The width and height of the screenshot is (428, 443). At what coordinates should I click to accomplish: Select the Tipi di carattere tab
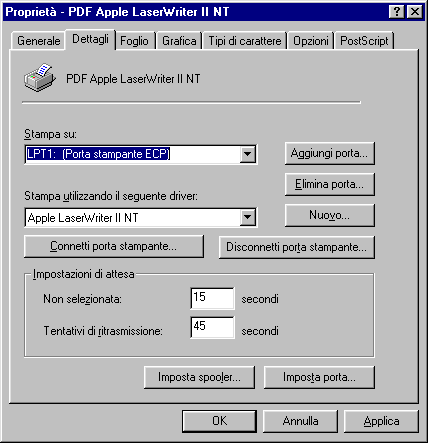[245, 41]
